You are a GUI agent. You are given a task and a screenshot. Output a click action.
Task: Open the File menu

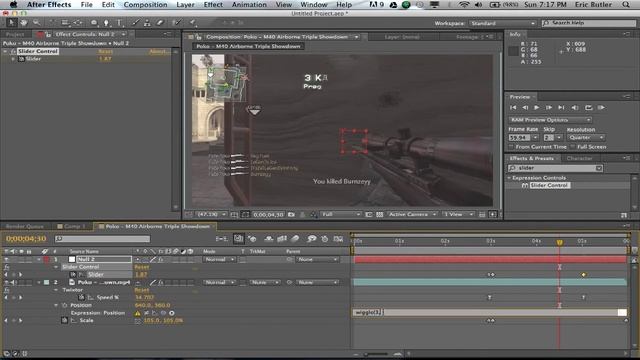pos(86,5)
